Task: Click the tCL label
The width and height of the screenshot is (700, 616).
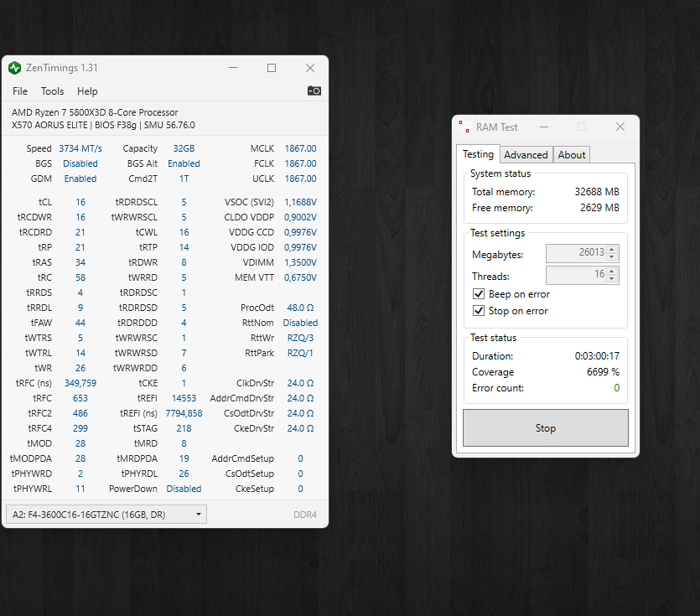Action: 45,202
